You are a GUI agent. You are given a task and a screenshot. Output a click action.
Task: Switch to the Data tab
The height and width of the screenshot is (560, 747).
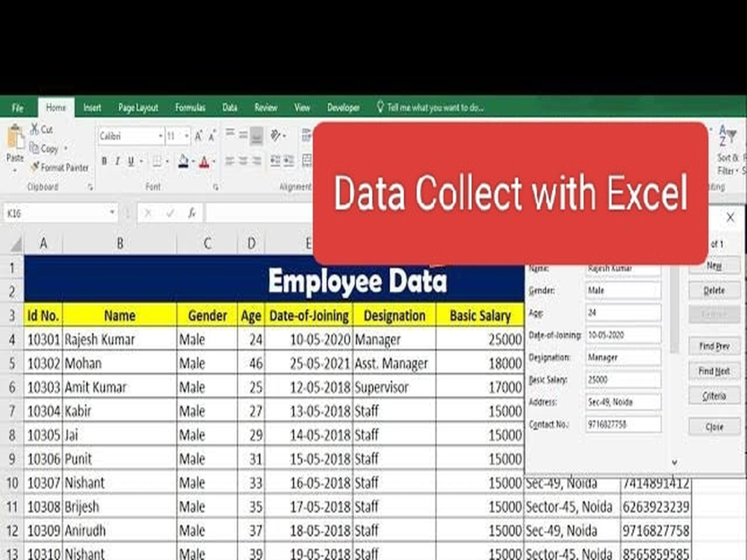tap(229, 108)
